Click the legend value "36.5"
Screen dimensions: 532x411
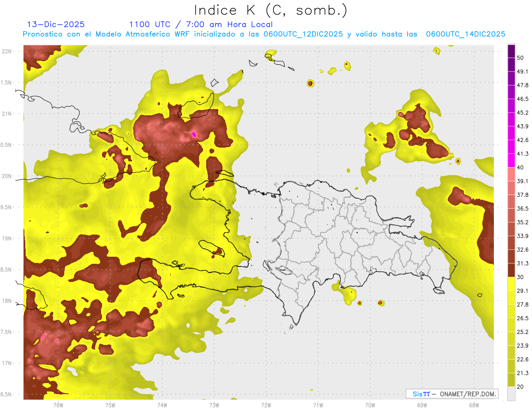(523, 208)
